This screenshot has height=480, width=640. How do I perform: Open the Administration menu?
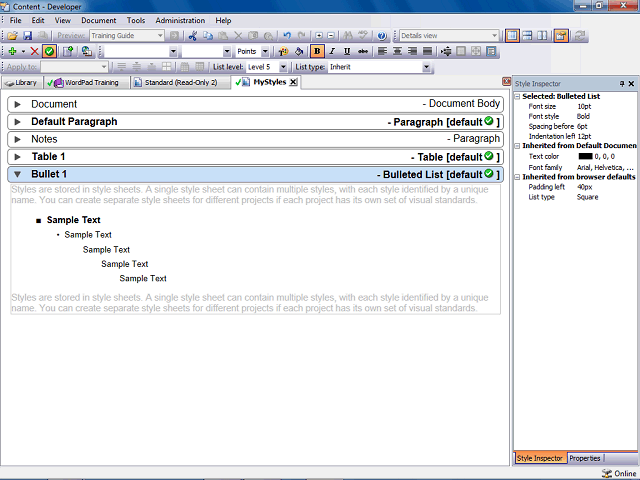tap(180, 20)
